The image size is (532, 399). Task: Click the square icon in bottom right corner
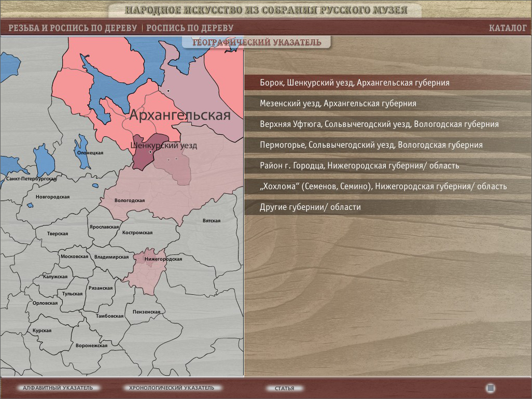[491, 388]
